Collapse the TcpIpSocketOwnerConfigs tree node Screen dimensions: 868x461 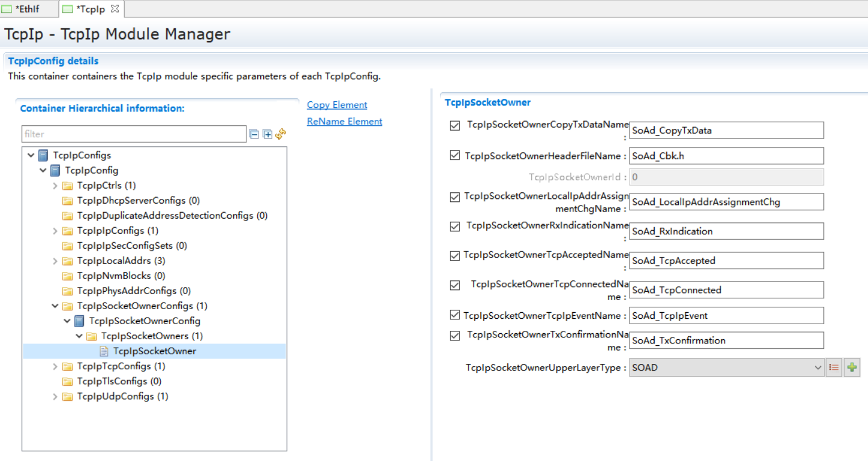(x=55, y=306)
